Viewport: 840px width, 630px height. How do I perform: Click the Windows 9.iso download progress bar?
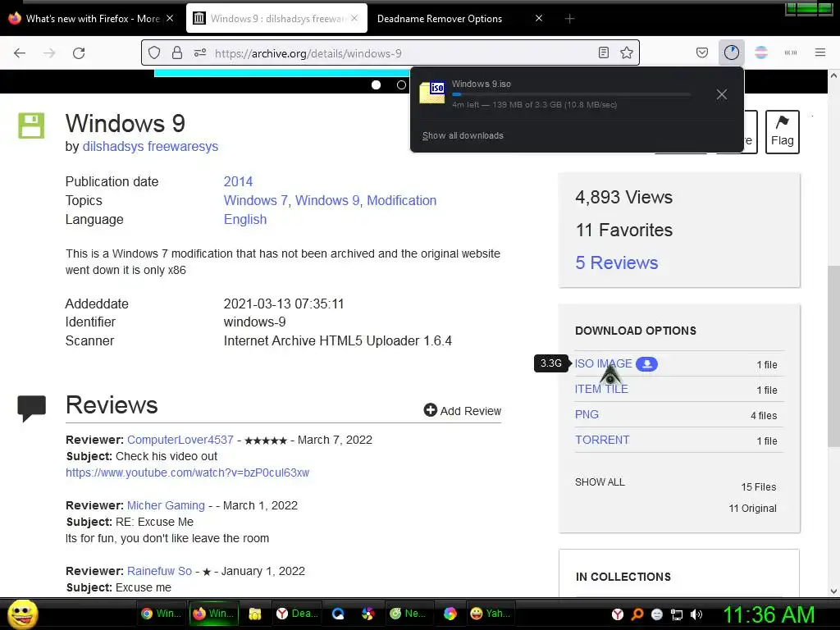571,94
